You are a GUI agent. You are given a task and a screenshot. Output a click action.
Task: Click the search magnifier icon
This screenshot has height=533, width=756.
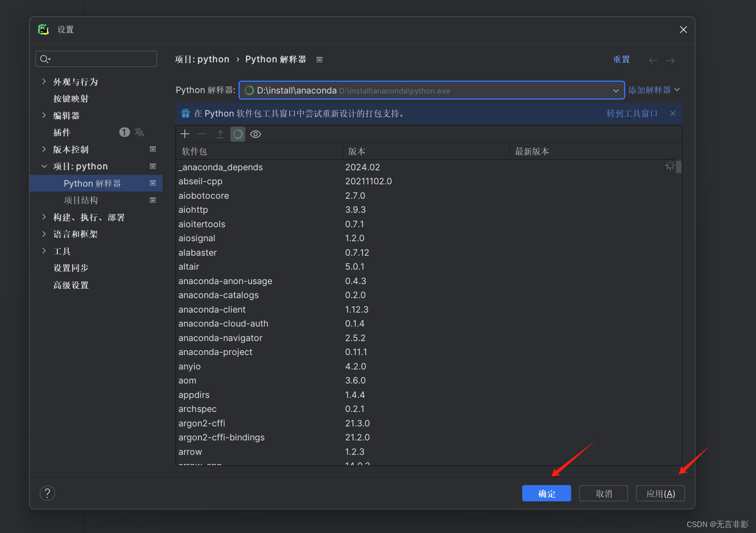point(45,59)
